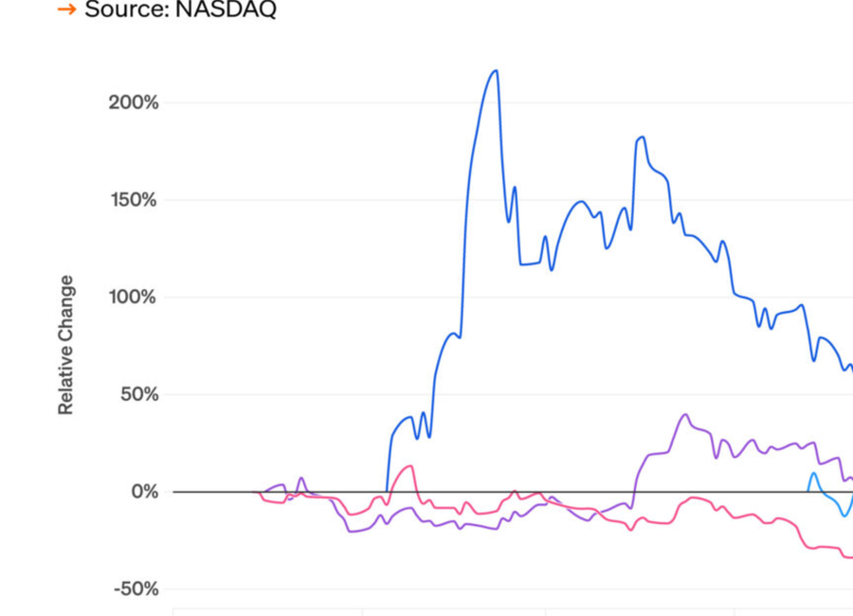Screen dimensions: 853x616
Task: Click the dark blue line's flat section near 117%
Action: pos(529,263)
